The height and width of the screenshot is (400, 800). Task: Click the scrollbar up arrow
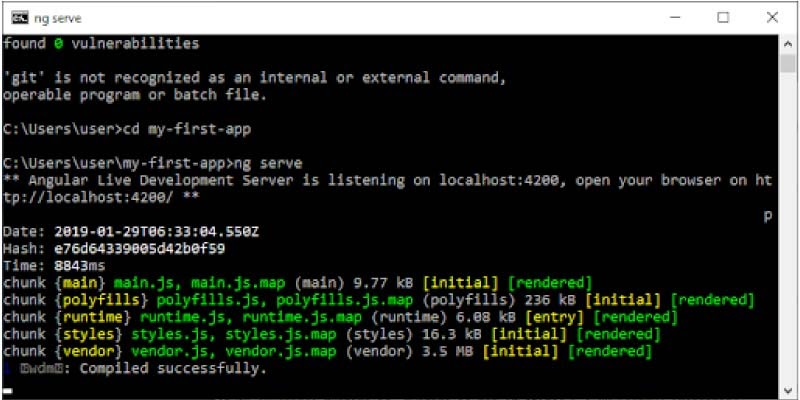click(x=788, y=44)
